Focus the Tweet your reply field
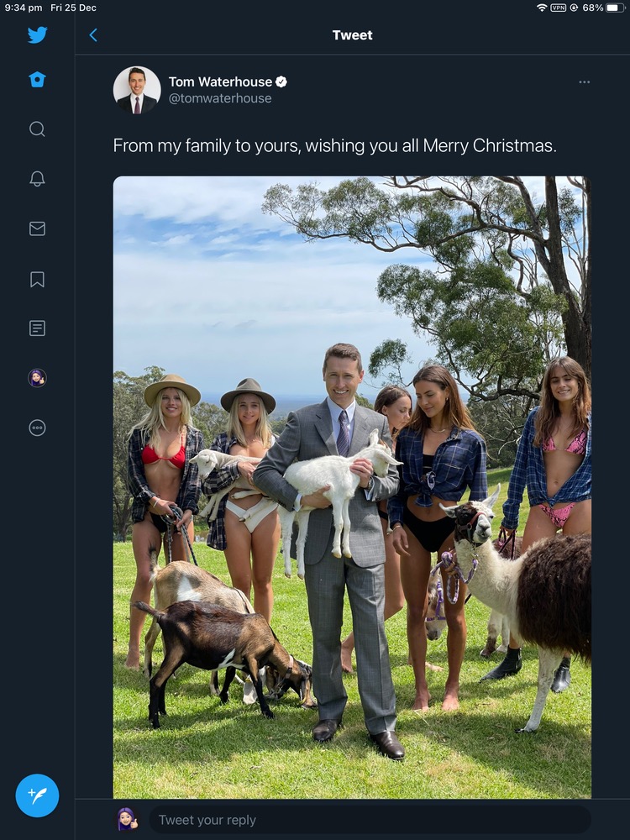 pos(370,820)
